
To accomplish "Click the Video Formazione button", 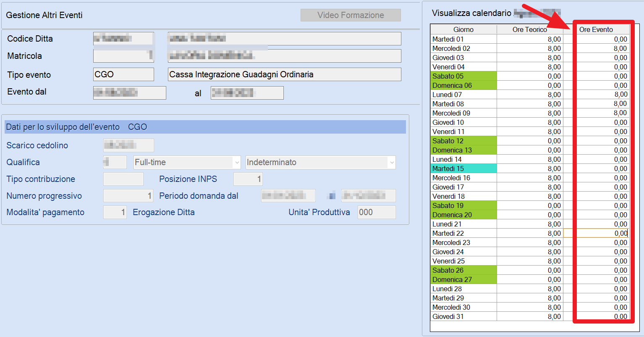I will (351, 15).
